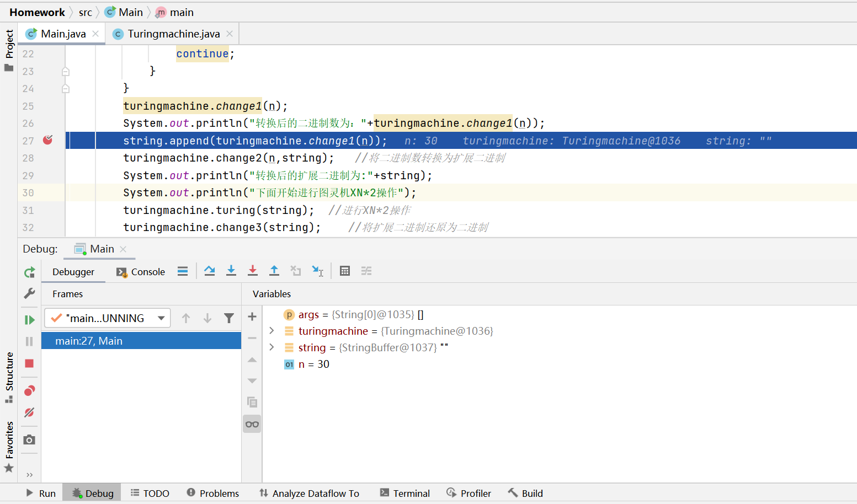Toggle breakpoint on line 27
857x504 pixels.
click(48, 140)
